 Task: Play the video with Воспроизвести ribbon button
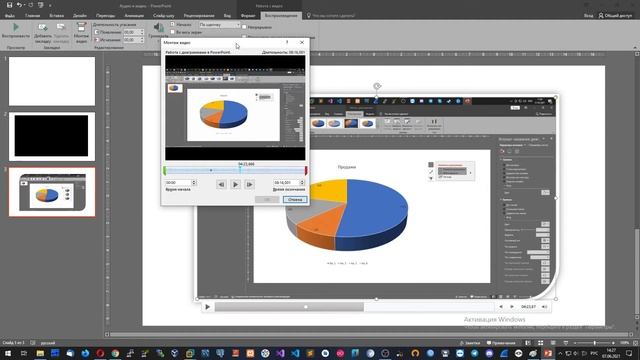click(16, 31)
